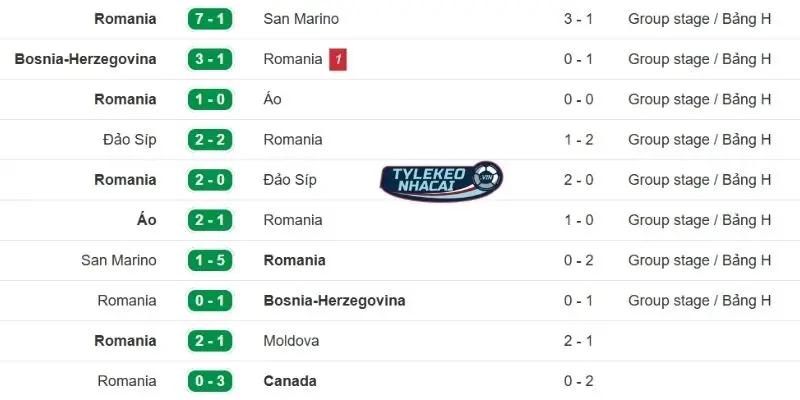Click Đảo Síp in the home column
800x400 pixels.
coord(129,140)
